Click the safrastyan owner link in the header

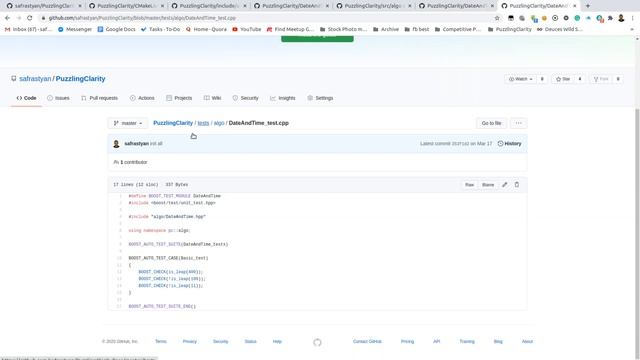[x=35, y=79]
